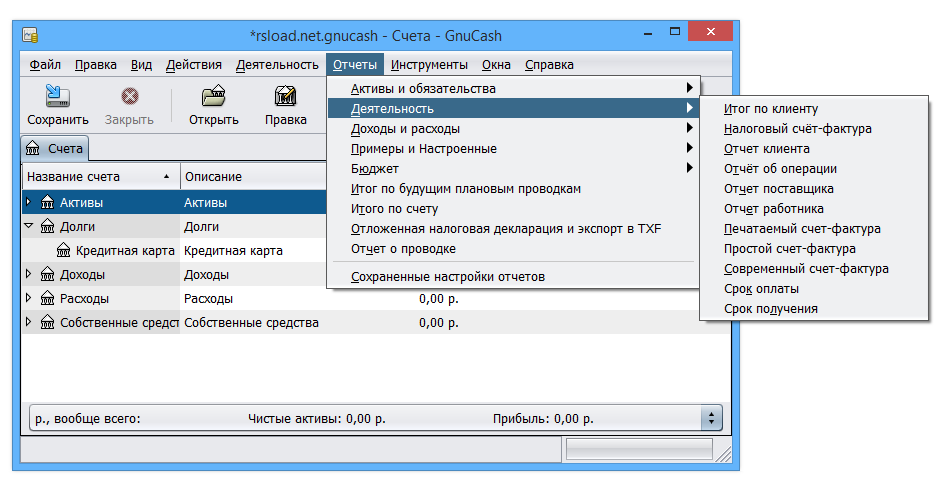Click the bank icon beside Доходы account
The image size is (952, 499).
pyautogui.click(x=47, y=274)
